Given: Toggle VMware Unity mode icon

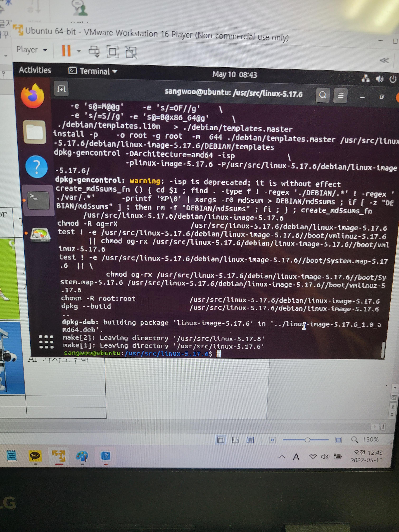Looking at the screenshot, I should click(131, 52).
